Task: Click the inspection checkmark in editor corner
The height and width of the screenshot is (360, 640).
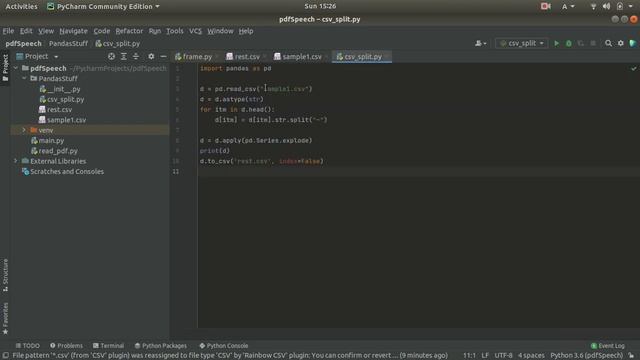Action: (633, 69)
